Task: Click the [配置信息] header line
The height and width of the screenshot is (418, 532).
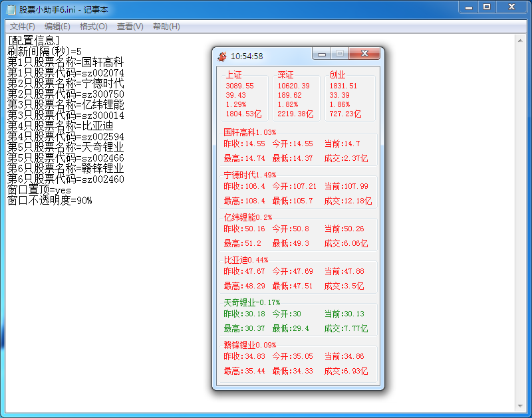Action: coord(34,41)
